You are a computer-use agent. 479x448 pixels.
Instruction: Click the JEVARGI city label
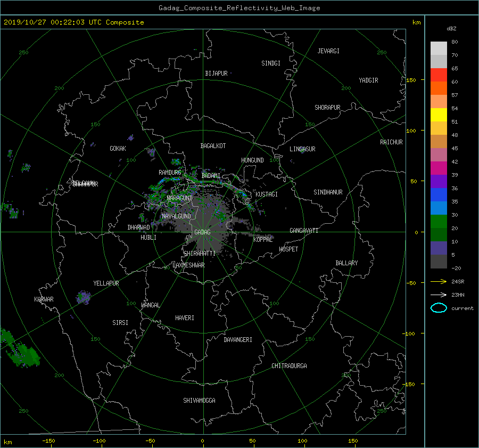[328, 51]
